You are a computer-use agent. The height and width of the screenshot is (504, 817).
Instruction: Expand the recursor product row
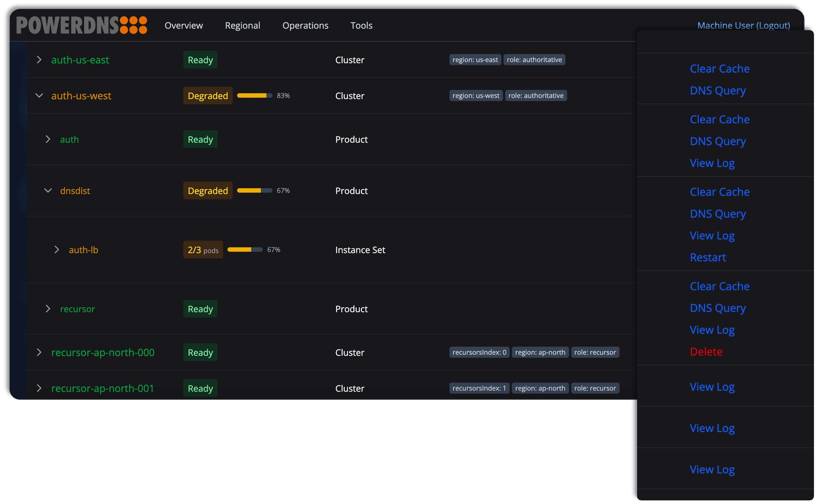pyautogui.click(x=48, y=309)
